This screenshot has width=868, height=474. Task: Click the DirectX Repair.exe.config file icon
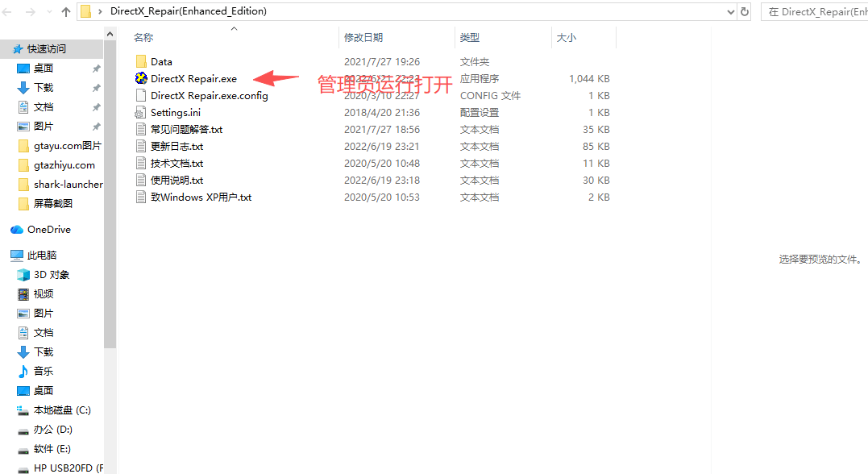click(141, 95)
